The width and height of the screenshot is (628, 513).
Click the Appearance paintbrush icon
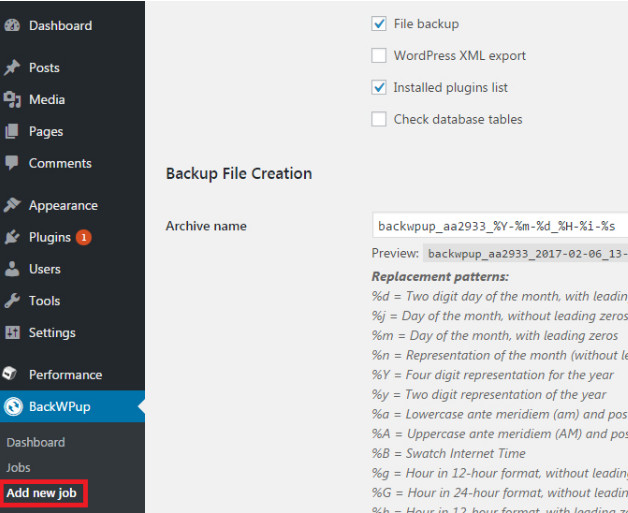point(12,205)
